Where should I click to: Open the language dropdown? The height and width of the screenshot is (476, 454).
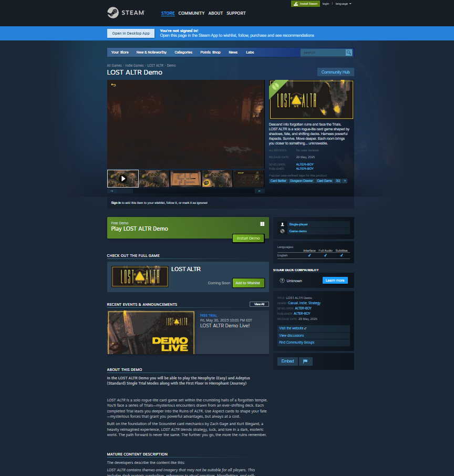(x=343, y=4)
